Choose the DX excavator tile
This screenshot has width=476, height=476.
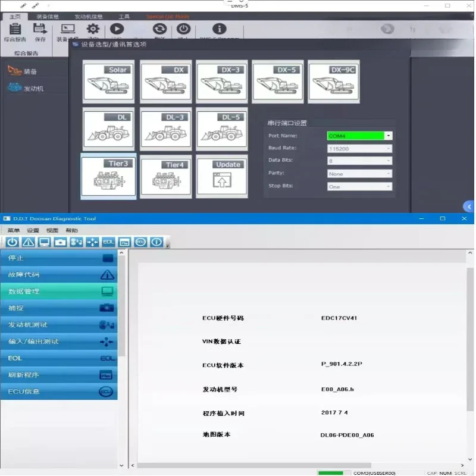166,82
